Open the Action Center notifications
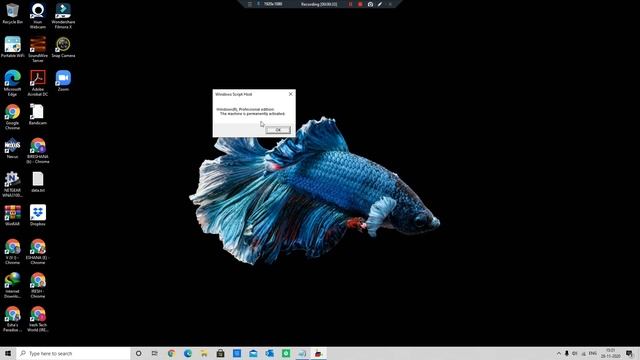 coord(629,353)
